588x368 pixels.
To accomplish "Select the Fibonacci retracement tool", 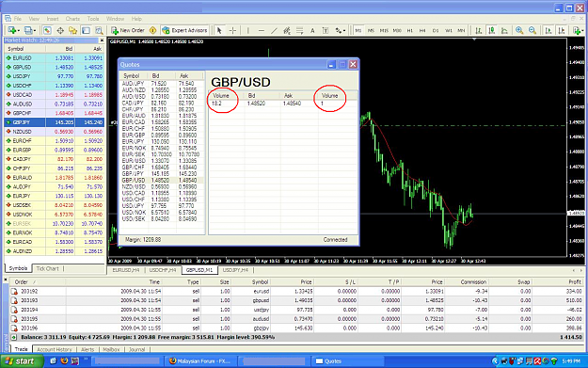I will (299, 30).
